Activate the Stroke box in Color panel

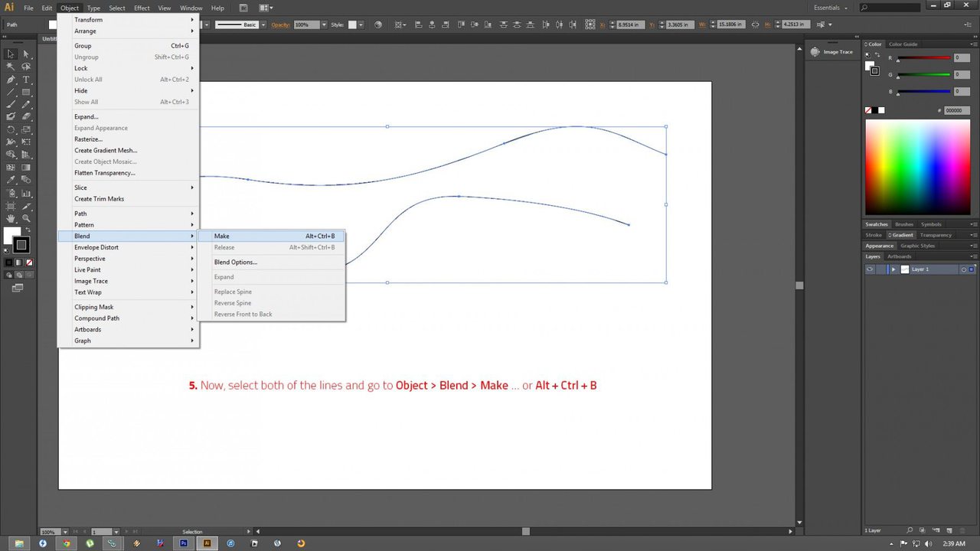coord(874,70)
